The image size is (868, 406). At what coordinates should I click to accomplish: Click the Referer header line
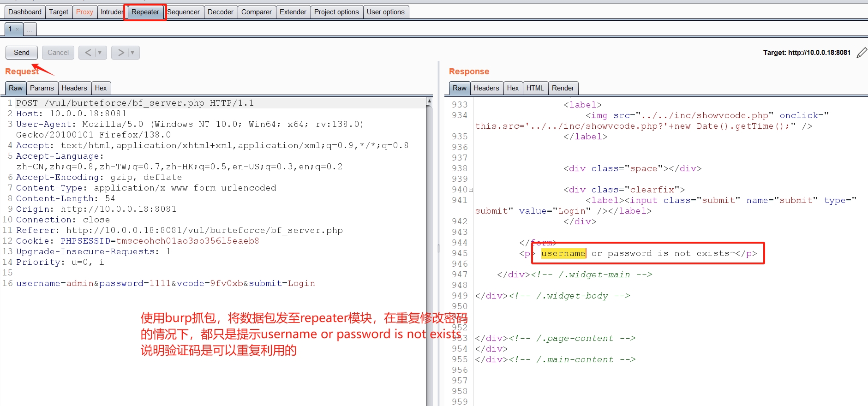180,230
